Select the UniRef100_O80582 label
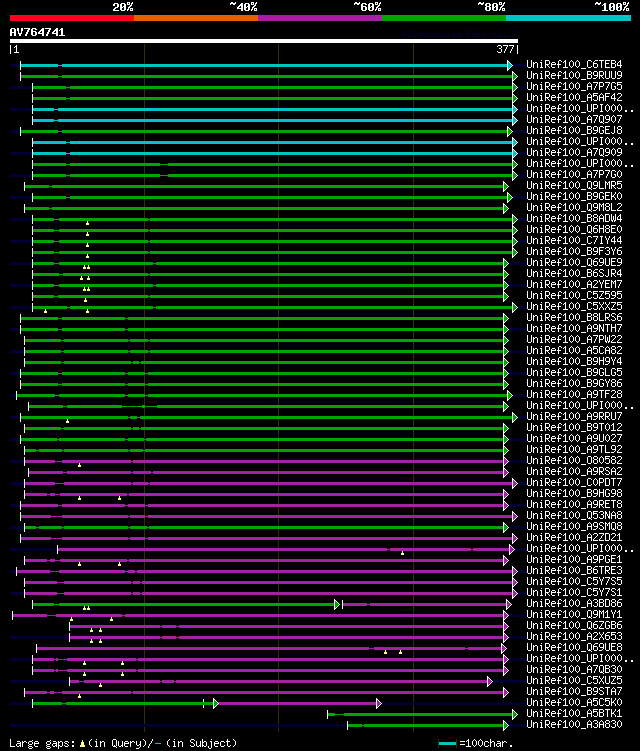The width and height of the screenshot is (640, 751). [574, 461]
